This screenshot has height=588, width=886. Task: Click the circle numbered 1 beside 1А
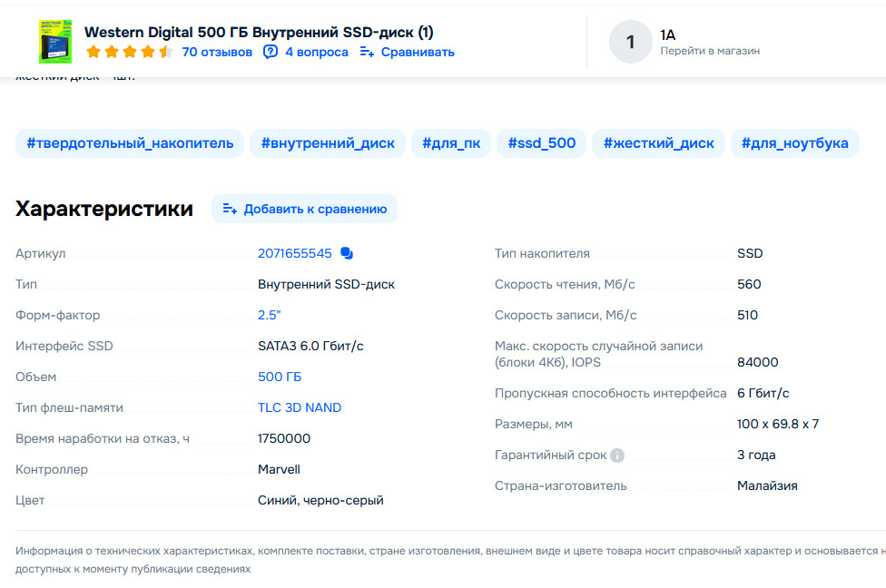[x=631, y=42]
